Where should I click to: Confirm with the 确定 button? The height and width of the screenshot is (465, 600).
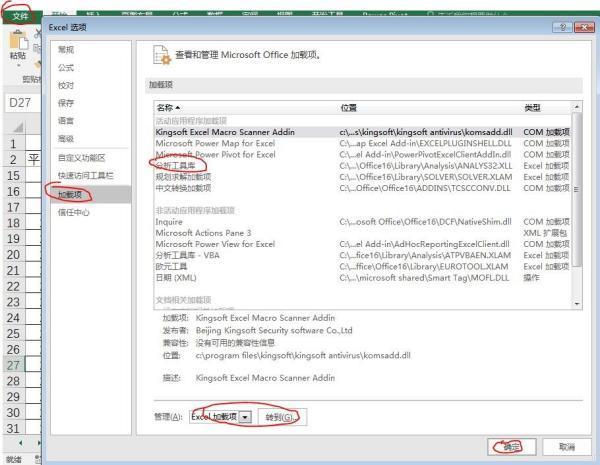tap(511, 447)
